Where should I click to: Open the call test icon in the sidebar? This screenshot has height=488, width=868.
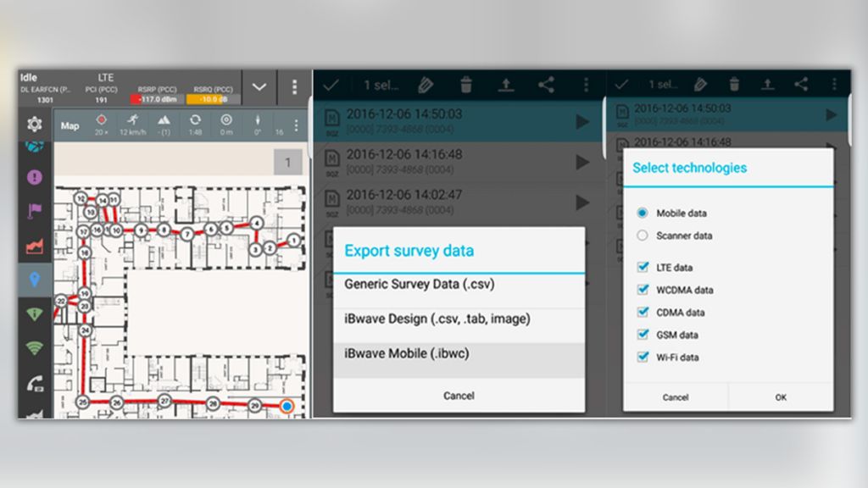pyautogui.click(x=33, y=380)
